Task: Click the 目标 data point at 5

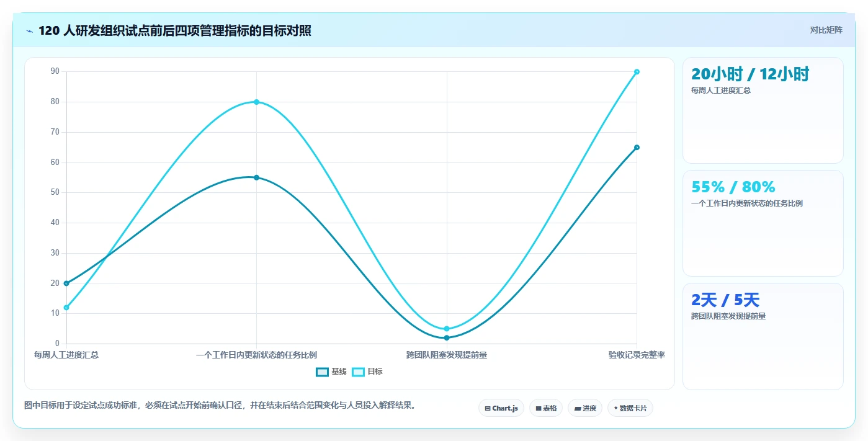Action: tap(447, 329)
